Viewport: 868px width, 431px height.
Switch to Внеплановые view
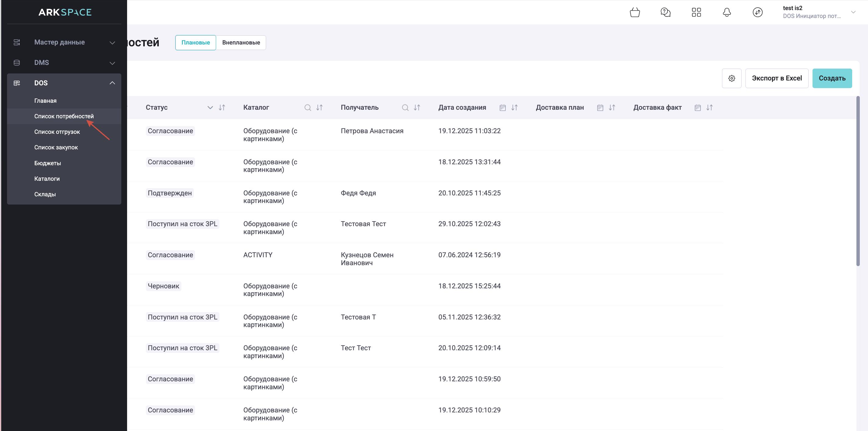(241, 43)
